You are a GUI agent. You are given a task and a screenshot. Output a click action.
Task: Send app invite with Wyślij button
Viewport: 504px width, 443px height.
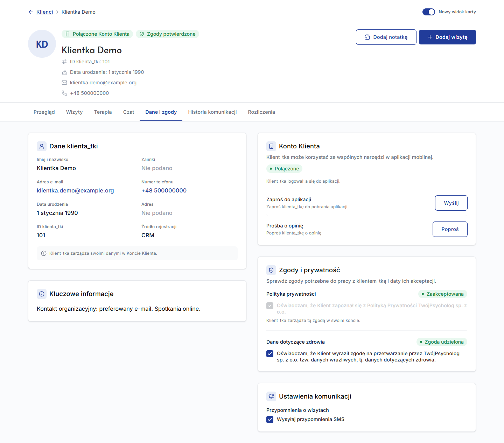[451, 203]
